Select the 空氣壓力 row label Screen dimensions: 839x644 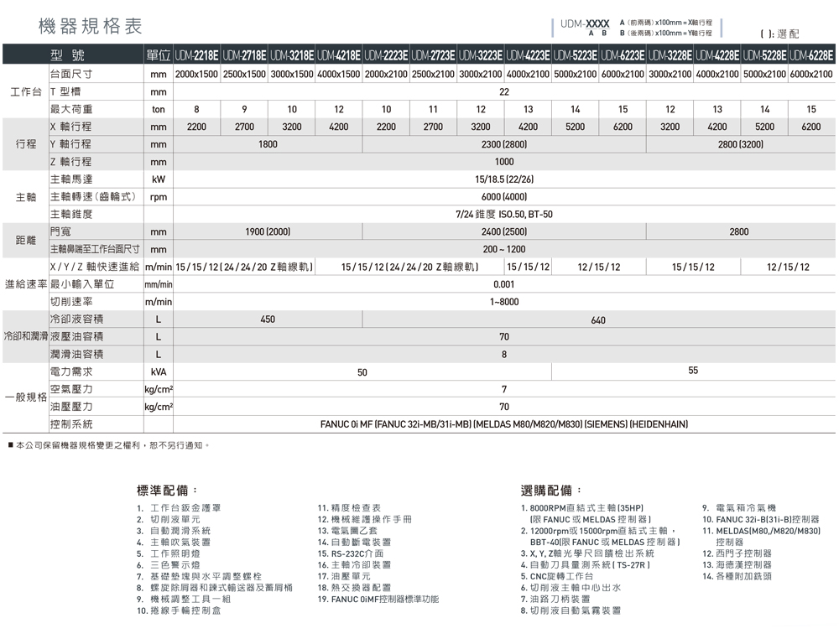pyautogui.click(x=71, y=389)
